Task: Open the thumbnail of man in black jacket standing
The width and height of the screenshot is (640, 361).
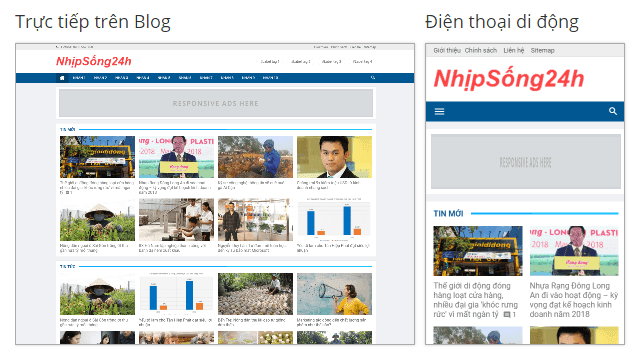Action: (256, 220)
